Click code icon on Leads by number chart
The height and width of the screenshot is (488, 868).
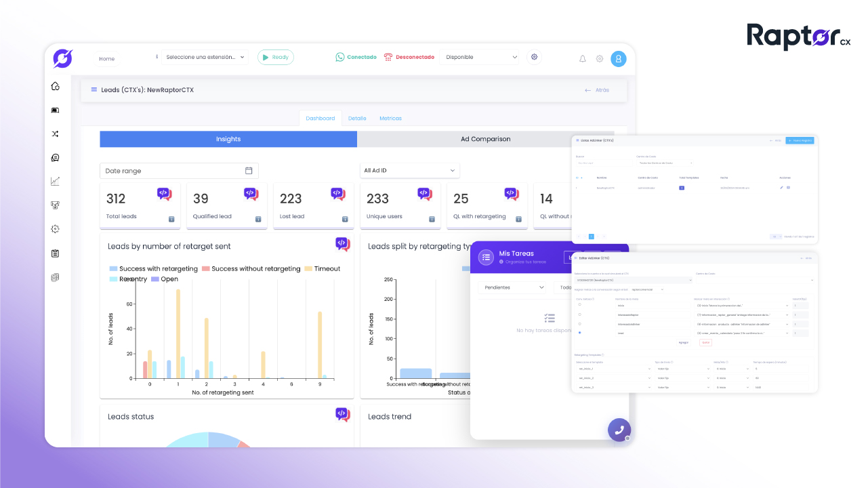point(343,245)
